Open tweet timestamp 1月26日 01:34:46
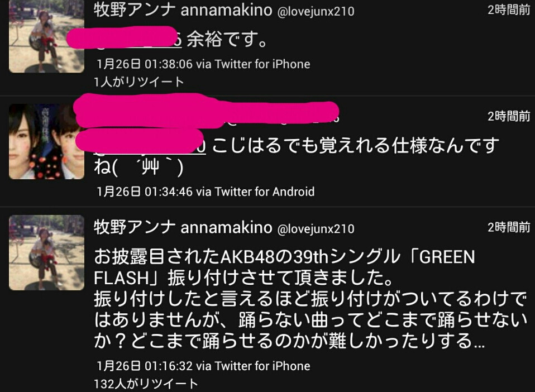This screenshot has height=392, width=535. tap(145, 192)
